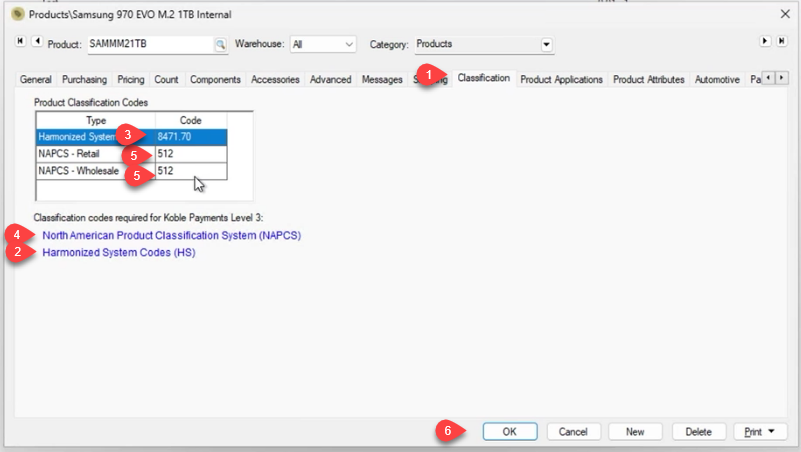Screen dimensions: 801x452
Task: Switch to the Purchasing tab
Action: coord(84,80)
